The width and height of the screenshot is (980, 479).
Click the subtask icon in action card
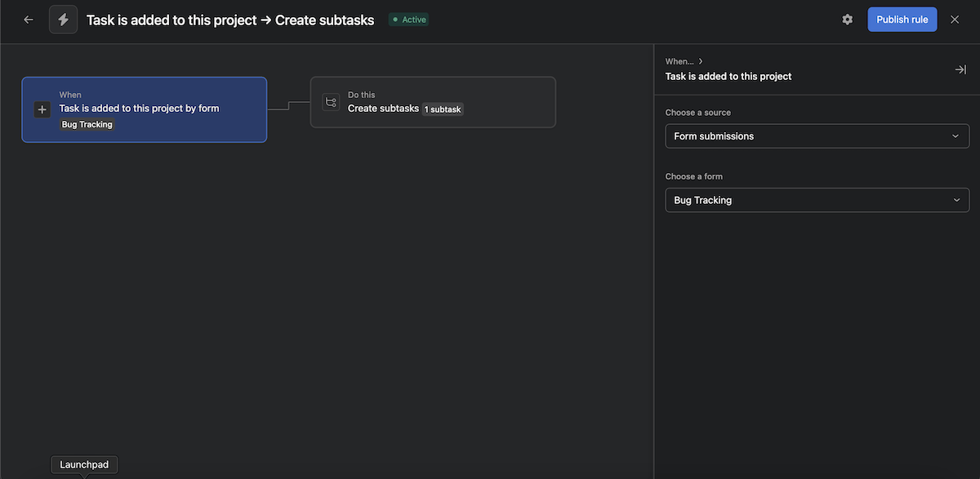click(331, 102)
